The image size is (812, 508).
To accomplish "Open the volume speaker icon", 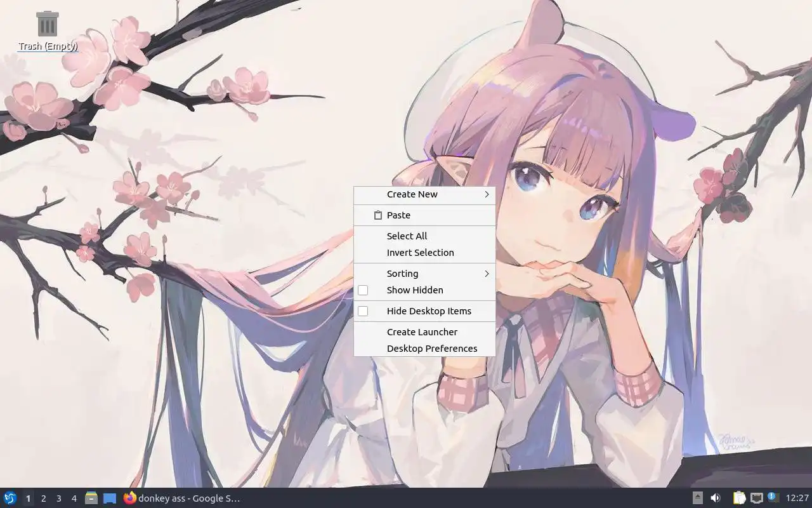I will pyautogui.click(x=716, y=498).
